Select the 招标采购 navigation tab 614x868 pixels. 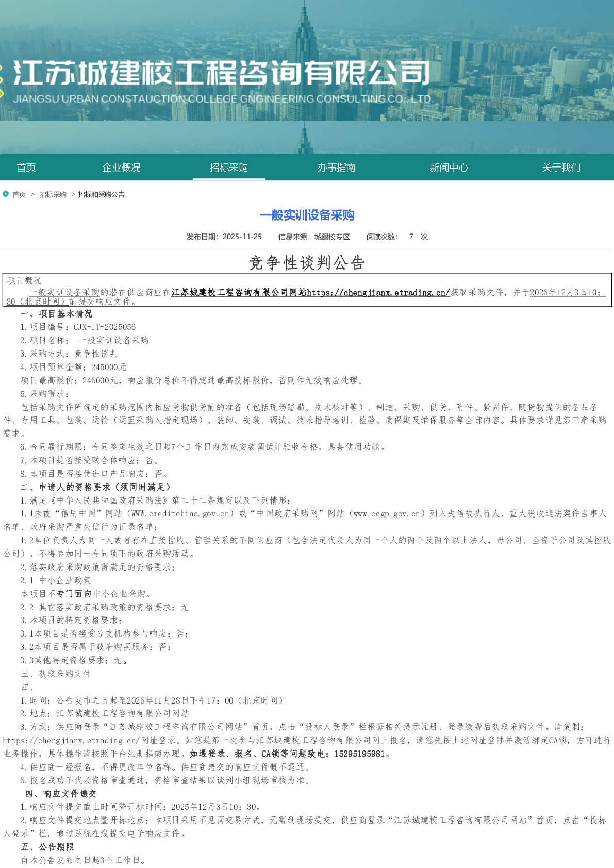point(229,168)
